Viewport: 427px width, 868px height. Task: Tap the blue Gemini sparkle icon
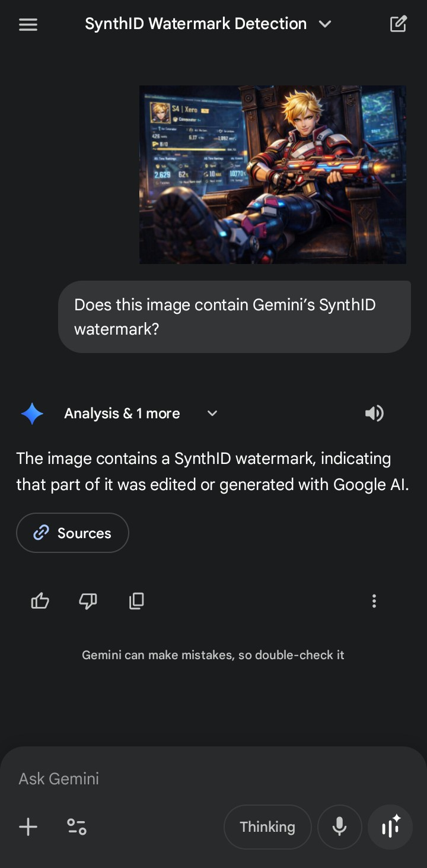pyautogui.click(x=32, y=414)
